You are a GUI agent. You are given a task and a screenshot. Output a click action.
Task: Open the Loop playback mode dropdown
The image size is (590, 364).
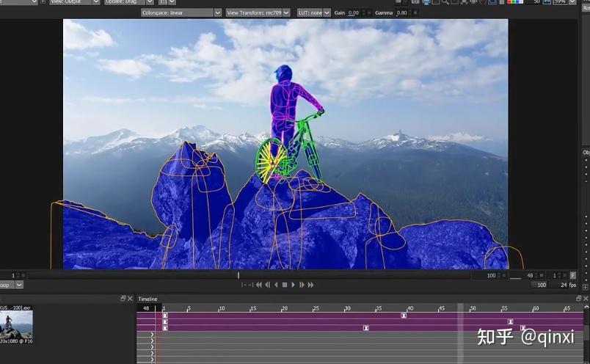point(11,285)
